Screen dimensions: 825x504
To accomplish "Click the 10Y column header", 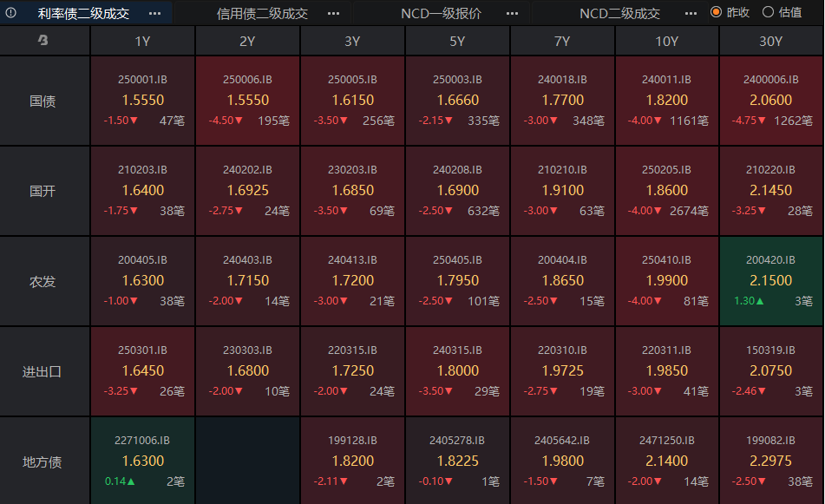I will click(x=666, y=41).
